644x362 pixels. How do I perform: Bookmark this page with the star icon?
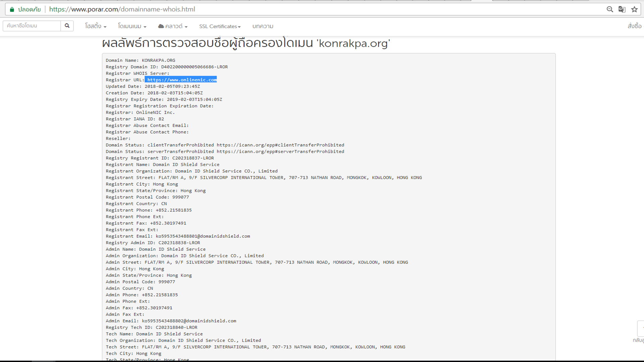tap(634, 9)
